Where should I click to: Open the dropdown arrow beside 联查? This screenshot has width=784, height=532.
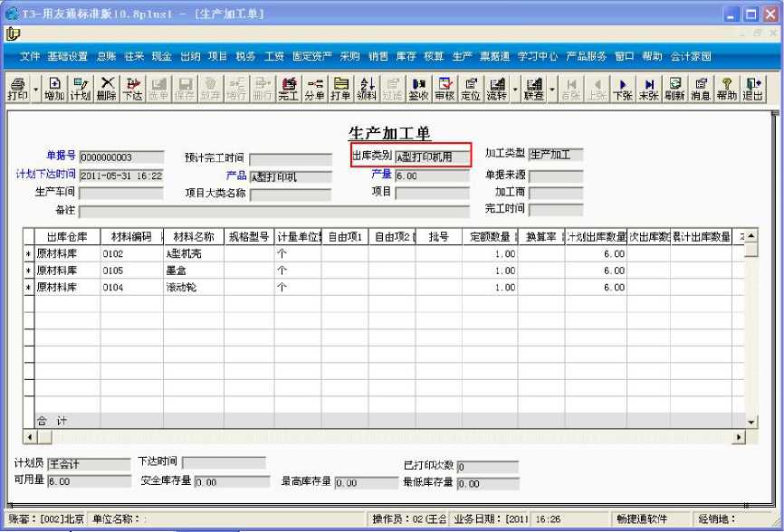552,90
